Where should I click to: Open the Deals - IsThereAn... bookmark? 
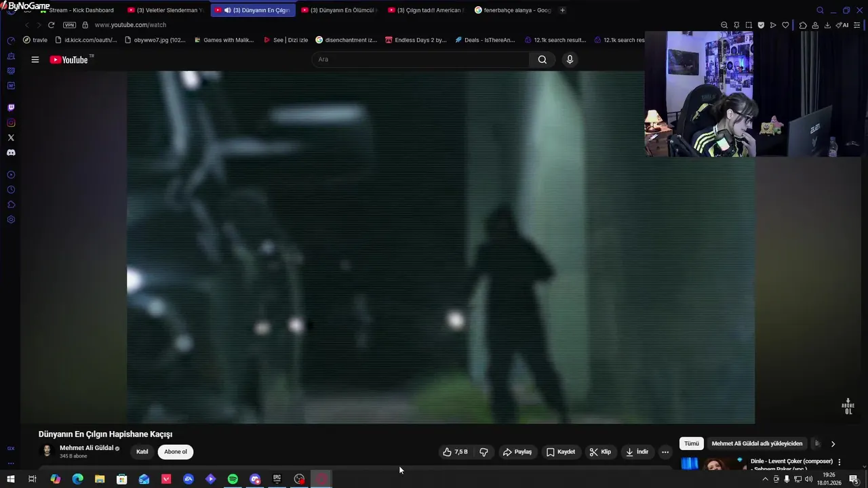tap(485, 40)
